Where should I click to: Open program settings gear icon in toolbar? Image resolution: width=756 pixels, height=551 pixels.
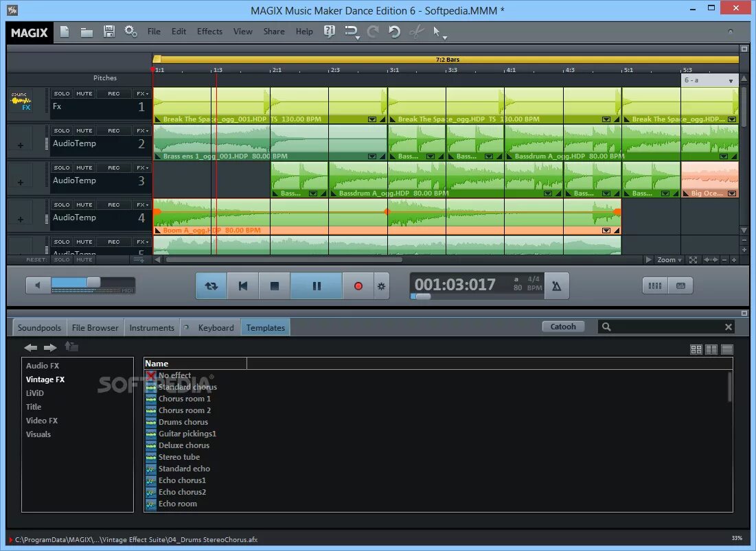(x=130, y=32)
